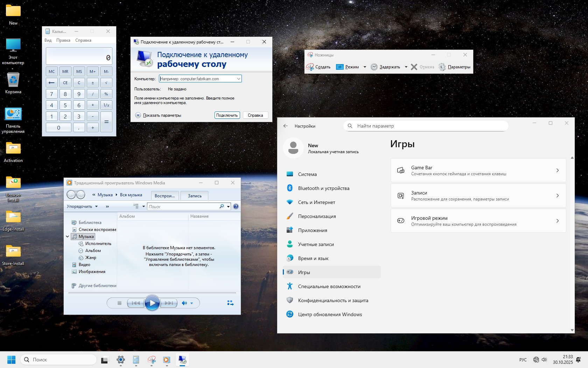Open the calculator Вид menu
This screenshot has height=368, width=588.
[x=48, y=40]
